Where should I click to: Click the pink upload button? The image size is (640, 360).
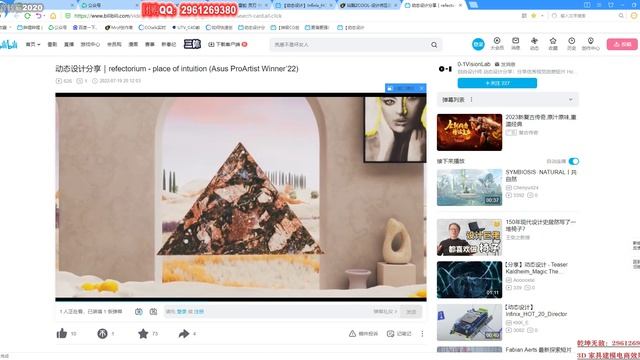[622, 44]
